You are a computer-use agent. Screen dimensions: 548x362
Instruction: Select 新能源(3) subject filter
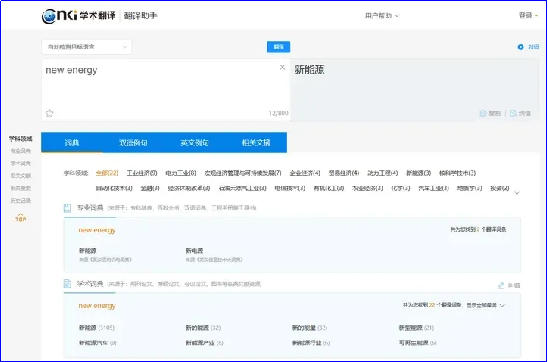(418, 173)
